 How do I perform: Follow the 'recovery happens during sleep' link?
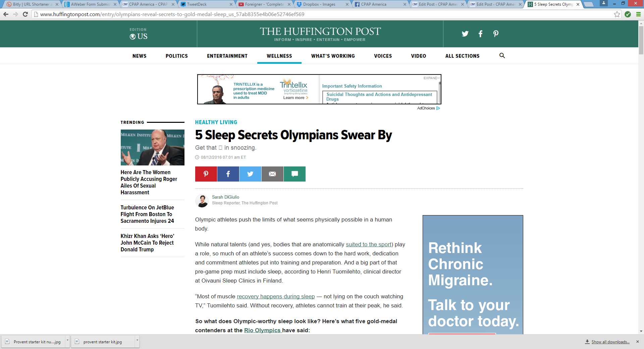276,296
